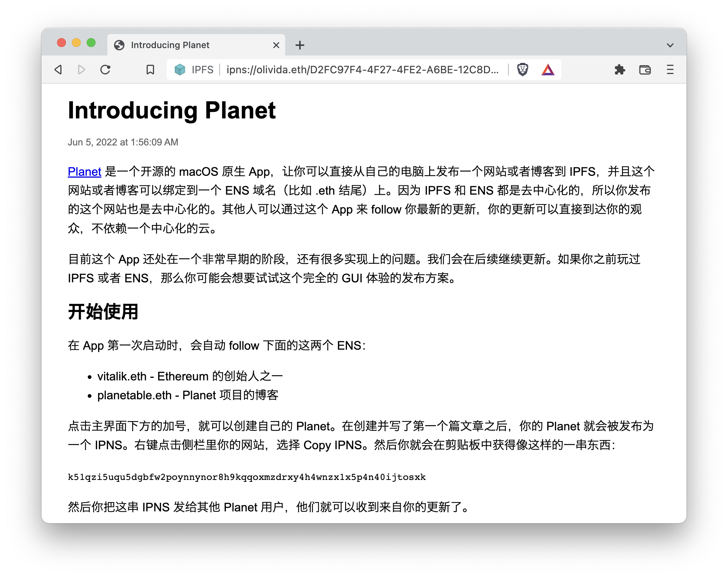Click the ipns address bar URL
The width and height of the screenshot is (728, 578).
[362, 70]
